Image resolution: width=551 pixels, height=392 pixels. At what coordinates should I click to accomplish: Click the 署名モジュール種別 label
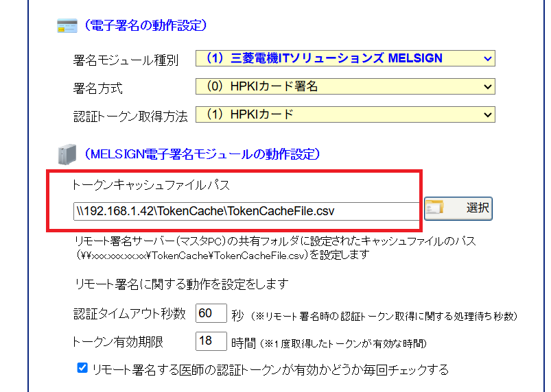[126, 60]
